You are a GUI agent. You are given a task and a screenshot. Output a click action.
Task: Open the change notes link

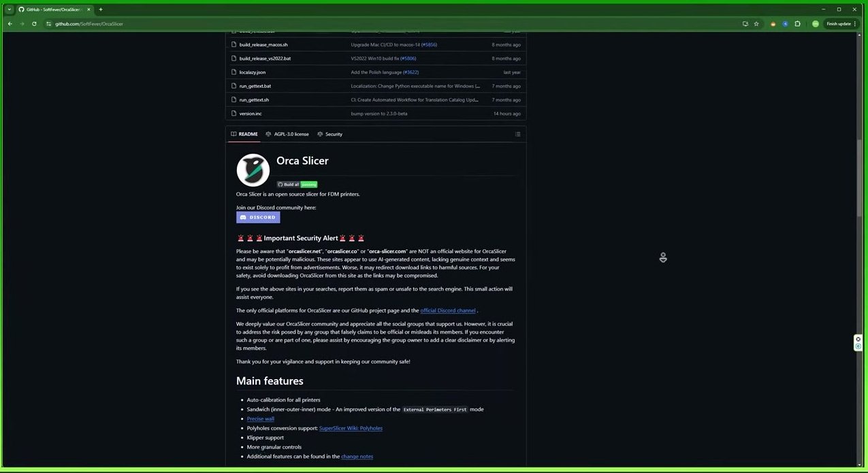[357, 456]
